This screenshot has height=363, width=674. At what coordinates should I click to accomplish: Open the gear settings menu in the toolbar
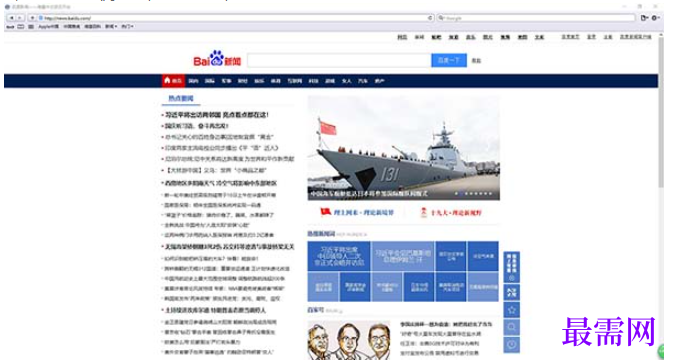coord(655,18)
